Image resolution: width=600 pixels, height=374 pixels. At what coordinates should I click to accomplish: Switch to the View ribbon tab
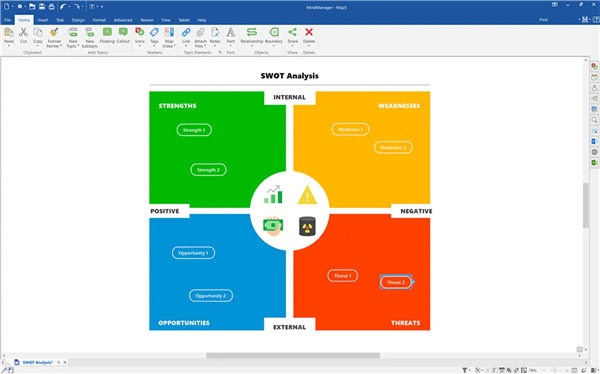(166, 20)
